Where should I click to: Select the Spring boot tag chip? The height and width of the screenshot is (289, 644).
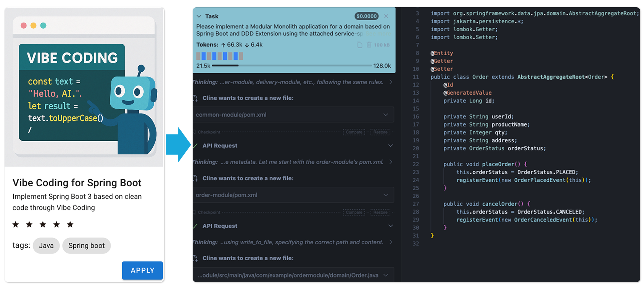point(87,245)
